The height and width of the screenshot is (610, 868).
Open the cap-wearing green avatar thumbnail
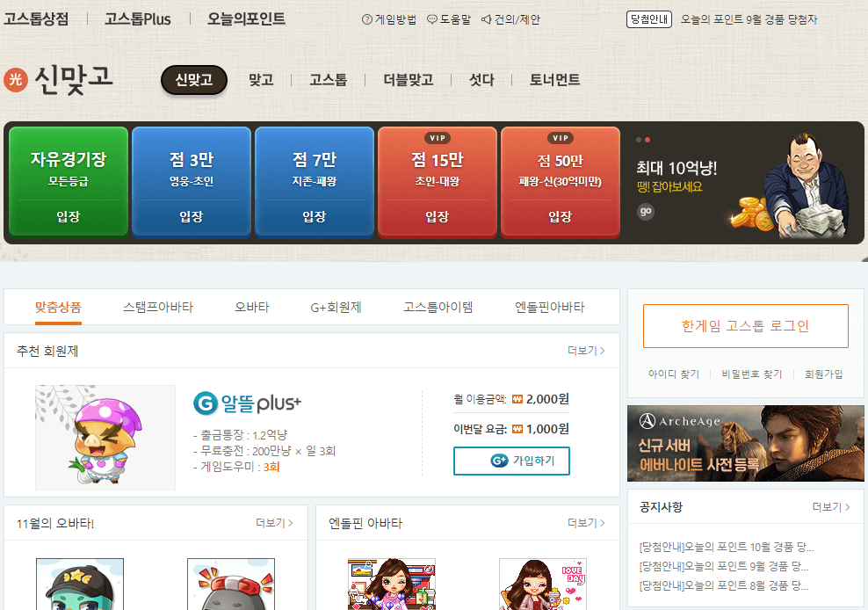pyautogui.click(x=80, y=584)
